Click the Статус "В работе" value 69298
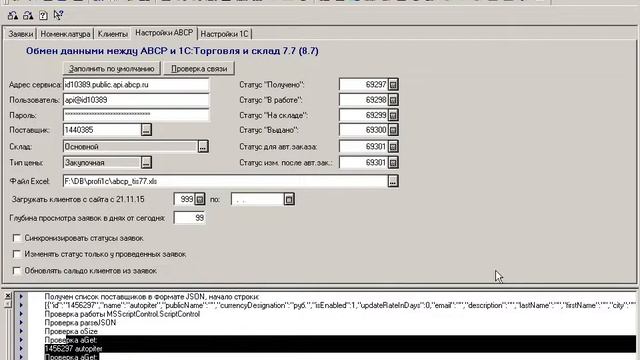This screenshot has width=640, height=360. point(363,100)
